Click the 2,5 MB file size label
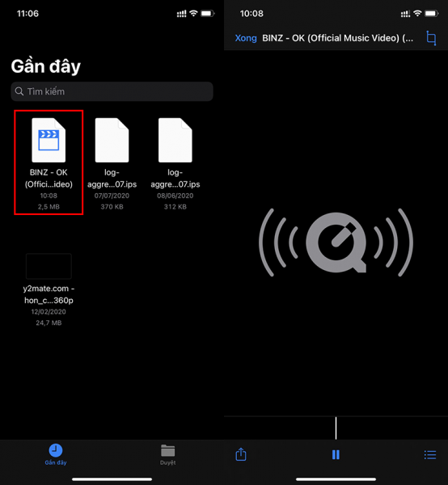 coord(49,207)
